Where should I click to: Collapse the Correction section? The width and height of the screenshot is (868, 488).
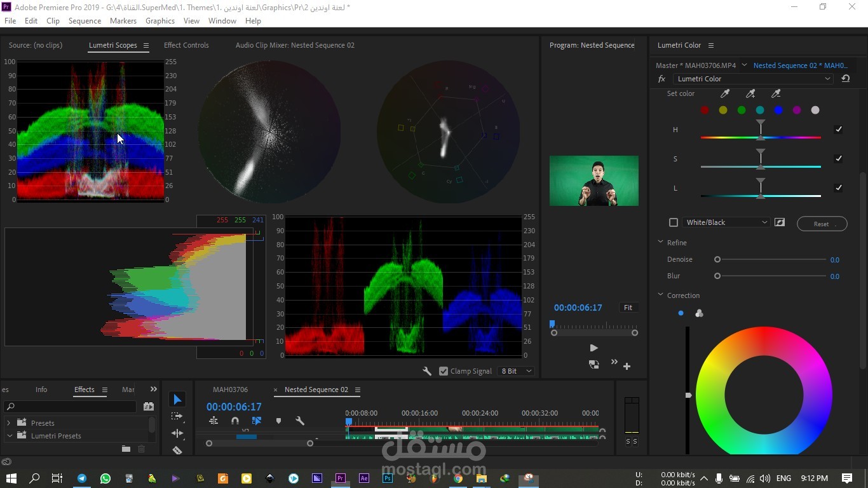pos(661,295)
